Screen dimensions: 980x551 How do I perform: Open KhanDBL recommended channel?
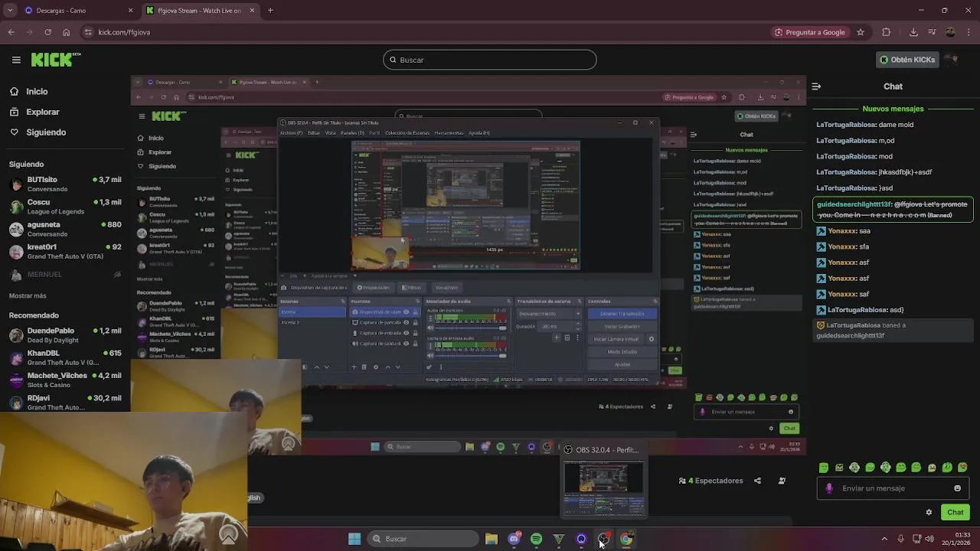click(65, 357)
